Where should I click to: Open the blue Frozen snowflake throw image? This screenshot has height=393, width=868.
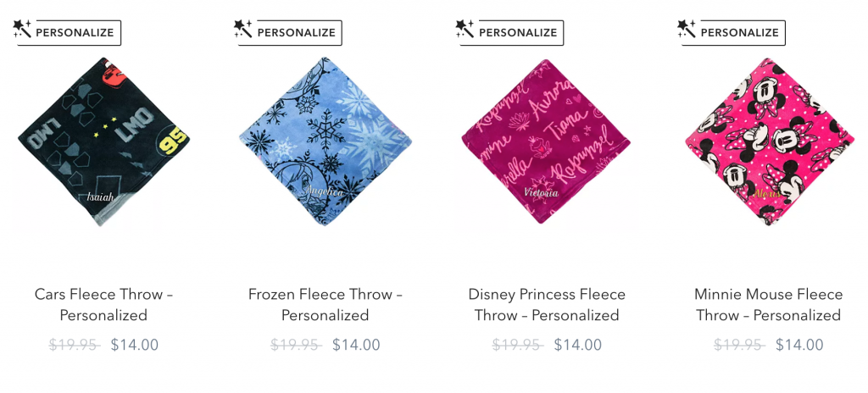(325, 141)
